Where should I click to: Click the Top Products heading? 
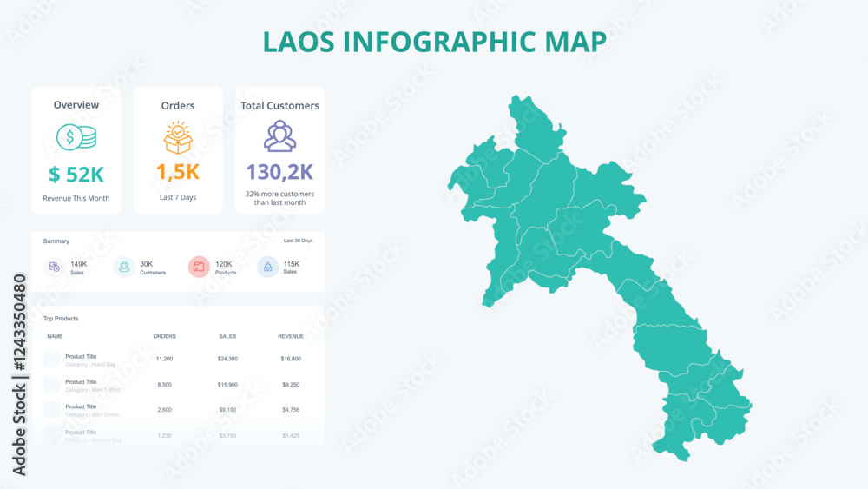tap(61, 319)
